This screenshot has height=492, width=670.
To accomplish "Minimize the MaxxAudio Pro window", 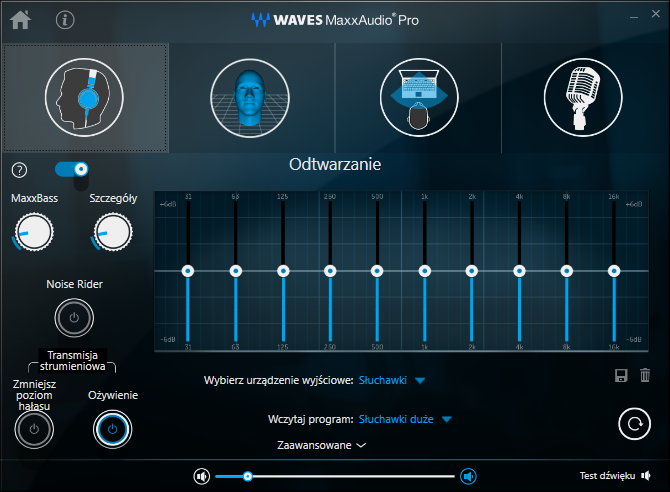I will coord(634,17).
